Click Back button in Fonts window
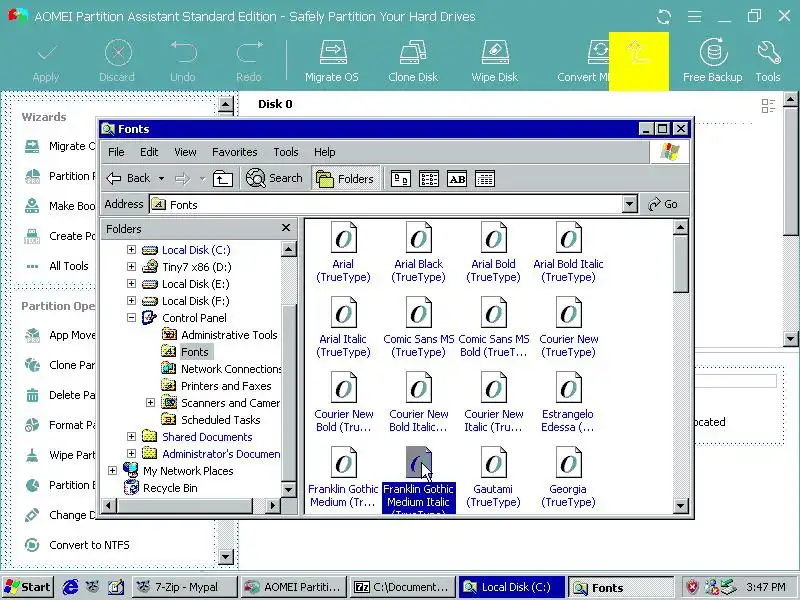Screen dimensions: 800x600 coord(128,178)
